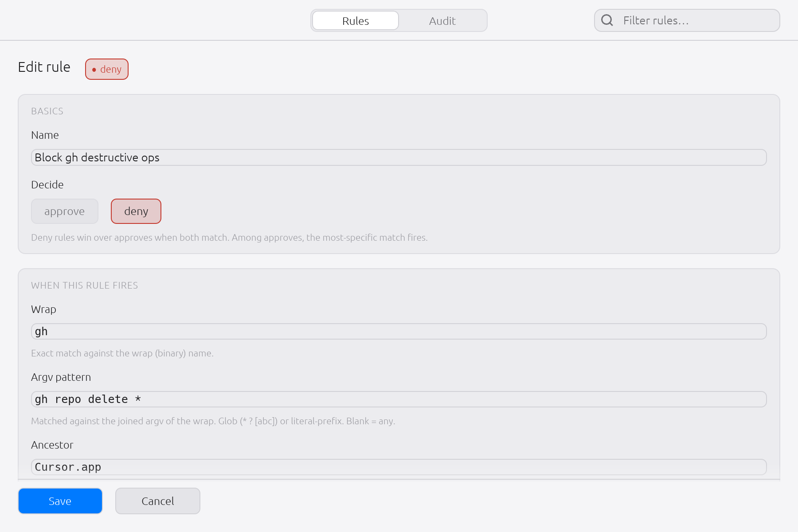Image resolution: width=798 pixels, height=532 pixels.
Task: Click the 'Matched against the joined argv' hint
Action: (x=213, y=421)
